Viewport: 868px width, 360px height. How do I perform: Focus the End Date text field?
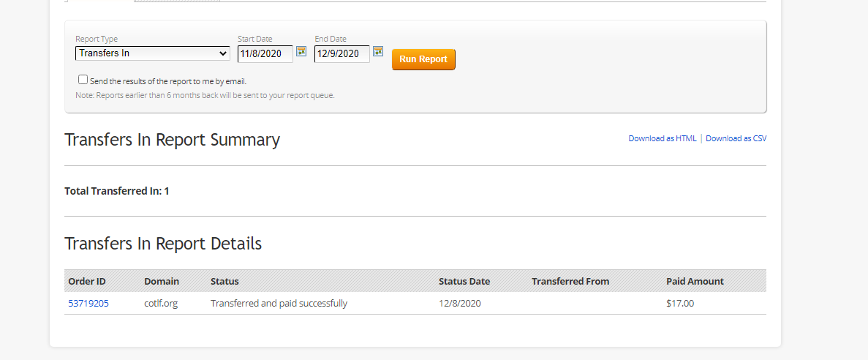[341, 53]
